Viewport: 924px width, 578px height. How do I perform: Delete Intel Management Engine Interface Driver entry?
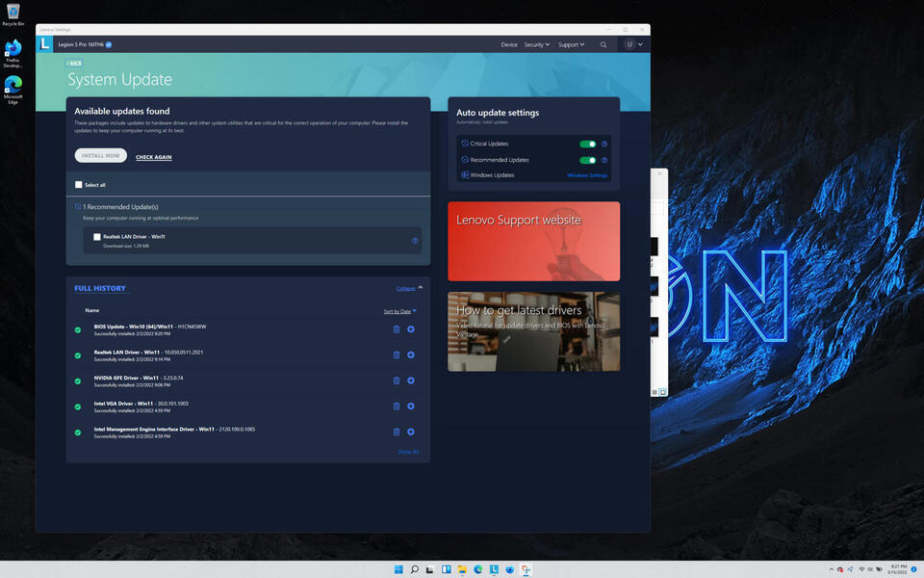click(396, 432)
